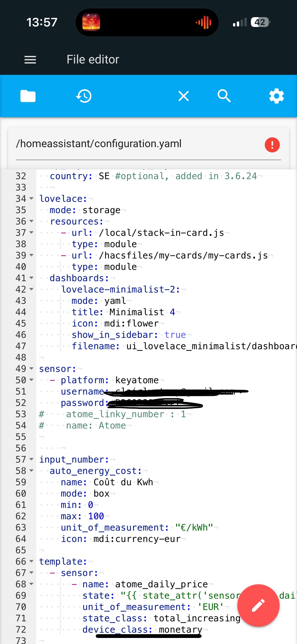Image resolution: width=297 pixels, height=644 pixels.
Task: Fold the input_number section
Action: tap(31, 459)
